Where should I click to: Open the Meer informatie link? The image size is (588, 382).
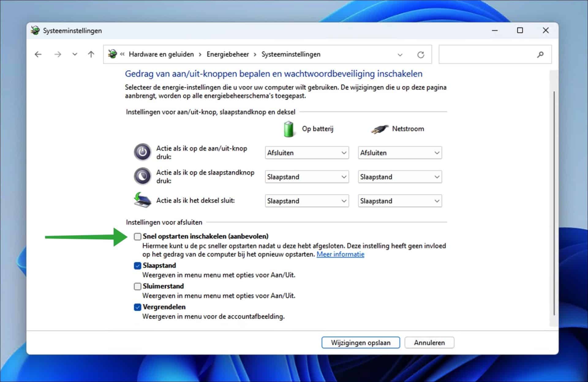click(340, 254)
